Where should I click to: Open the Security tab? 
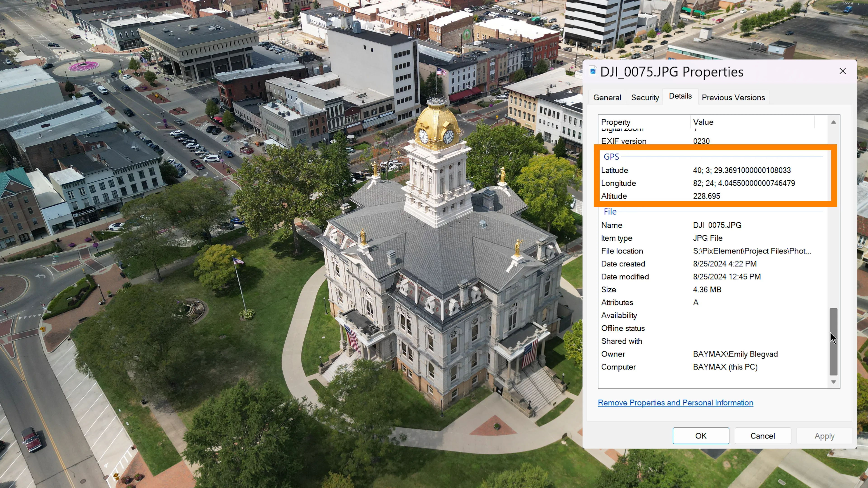coord(645,97)
